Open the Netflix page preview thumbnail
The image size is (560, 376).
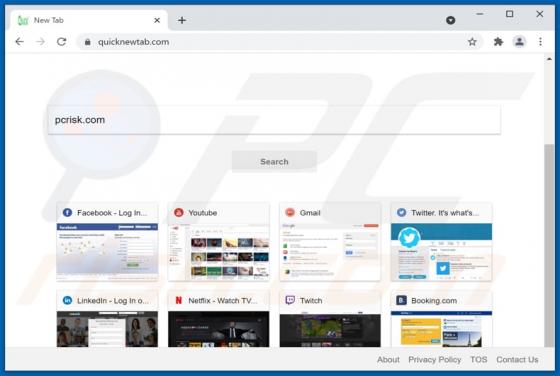[219, 329]
